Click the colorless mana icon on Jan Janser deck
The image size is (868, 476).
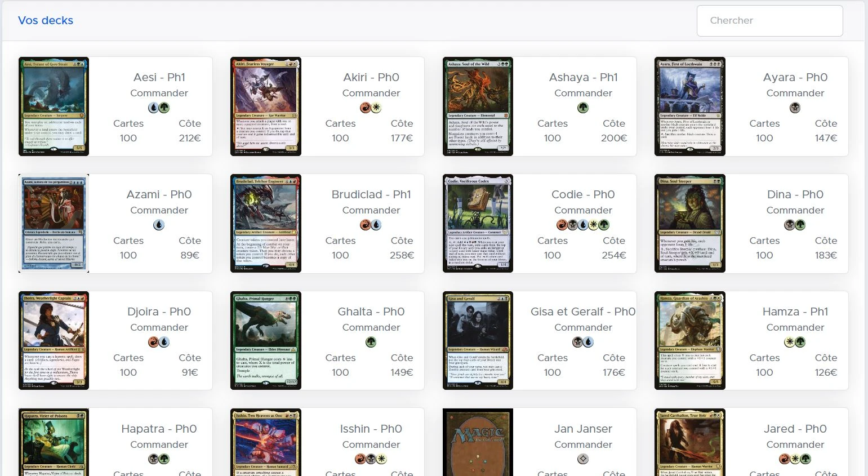(583, 459)
